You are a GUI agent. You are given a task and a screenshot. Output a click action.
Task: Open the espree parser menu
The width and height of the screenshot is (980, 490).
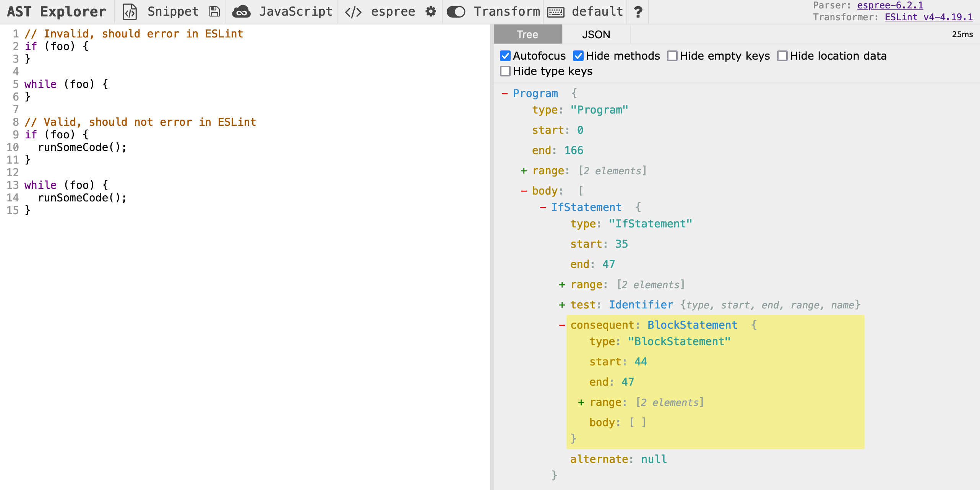[393, 11]
